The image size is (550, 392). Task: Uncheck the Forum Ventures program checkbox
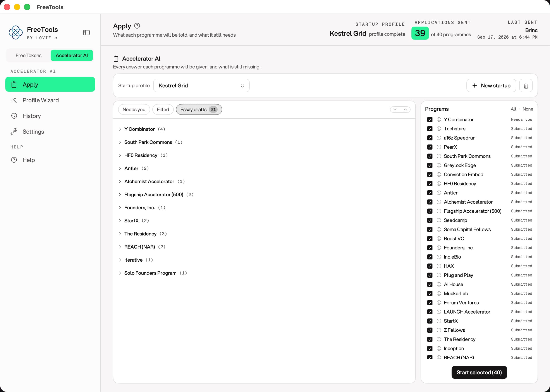coord(430,303)
